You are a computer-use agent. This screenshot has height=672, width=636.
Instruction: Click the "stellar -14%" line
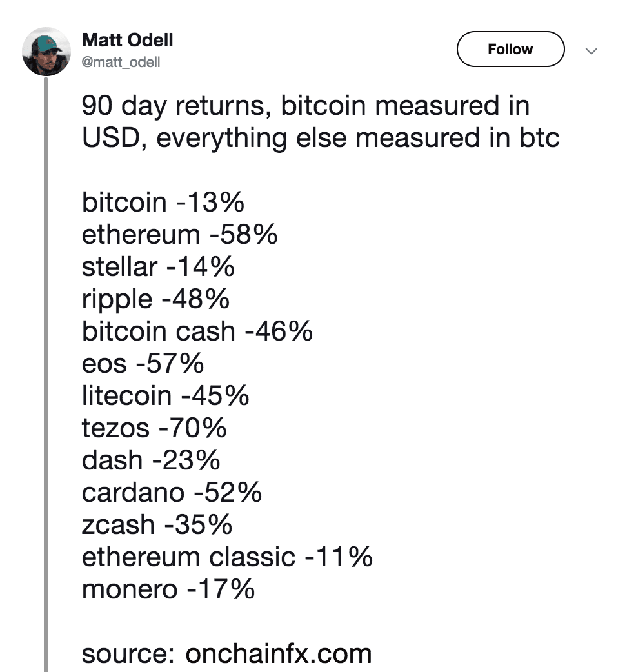tap(158, 267)
